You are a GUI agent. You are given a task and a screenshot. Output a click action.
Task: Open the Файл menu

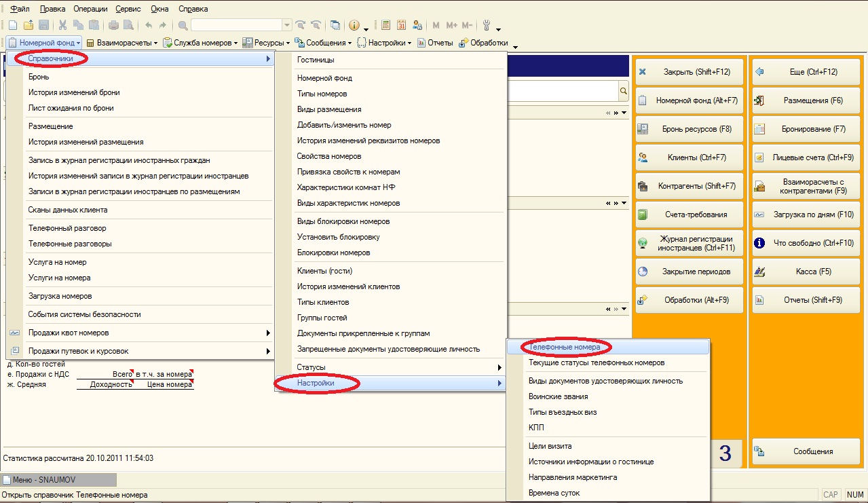click(x=19, y=9)
